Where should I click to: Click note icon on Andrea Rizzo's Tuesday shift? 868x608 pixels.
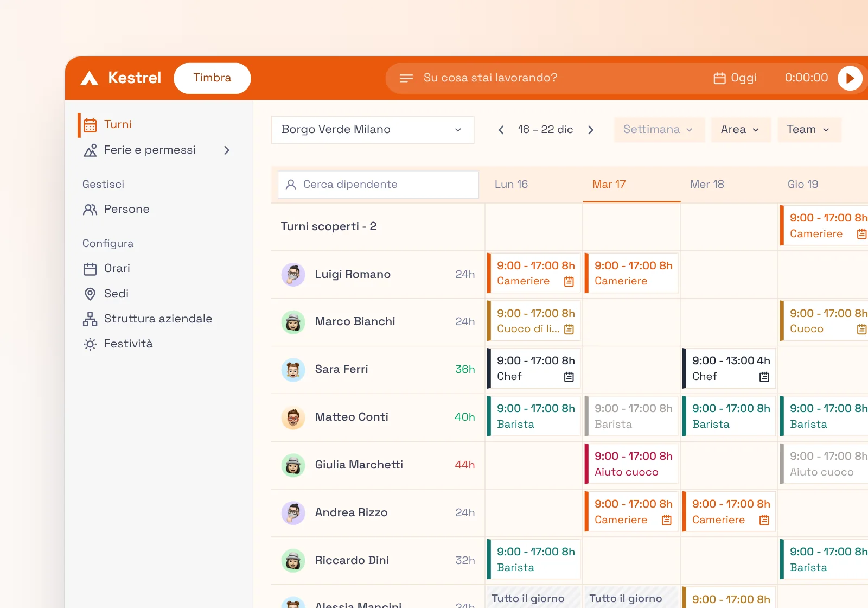(666, 521)
